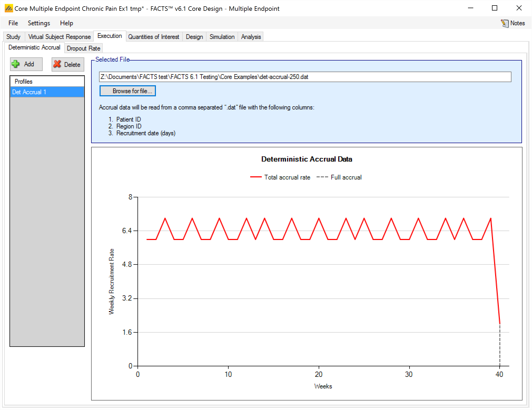Click the red X Delete icon

[57, 64]
